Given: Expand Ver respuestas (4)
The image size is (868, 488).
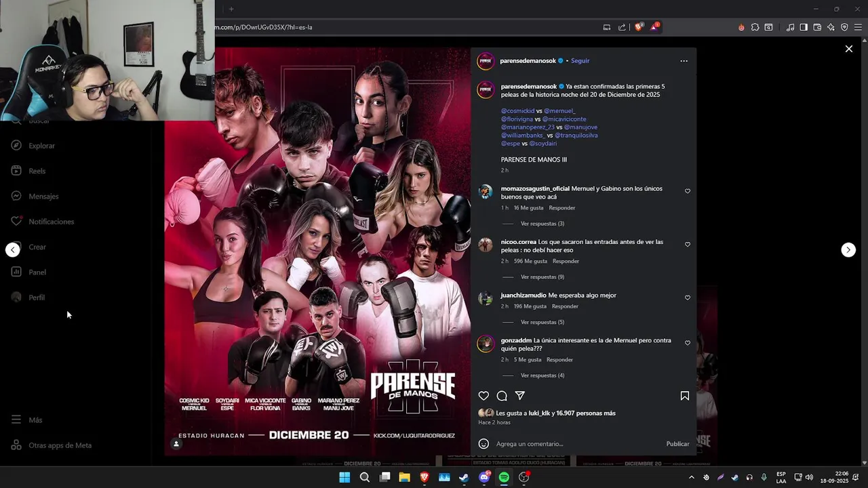Looking at the screenshot, I should 542,375.
